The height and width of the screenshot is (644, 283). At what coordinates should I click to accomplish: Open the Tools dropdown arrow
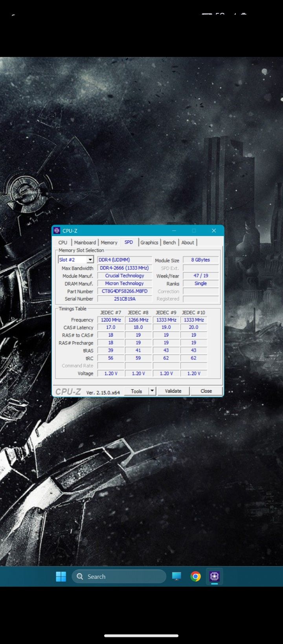click(x=152, y=391)
